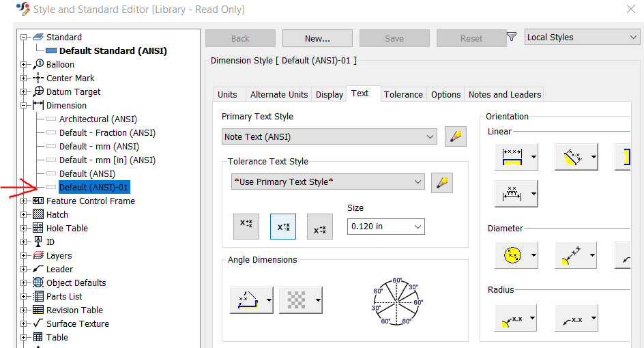
Task: Select Default (ANSI) dimension style
Action: 87,173
